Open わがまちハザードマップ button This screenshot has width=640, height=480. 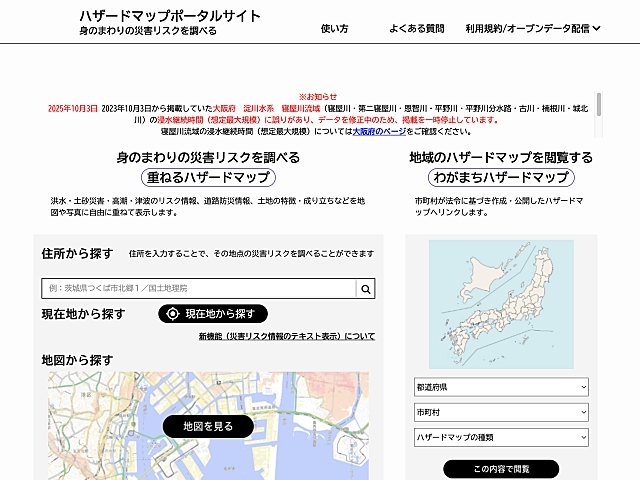(x=501, y=178)
